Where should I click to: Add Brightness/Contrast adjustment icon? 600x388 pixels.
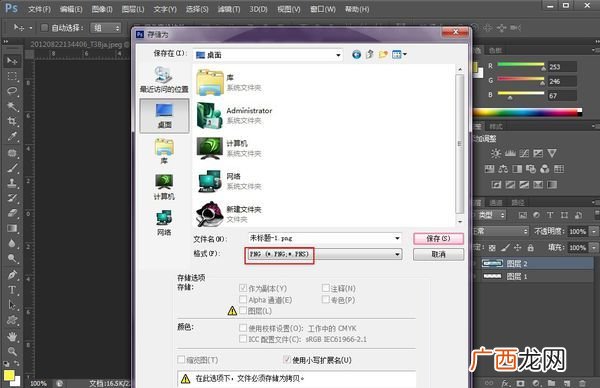[496, 153]
